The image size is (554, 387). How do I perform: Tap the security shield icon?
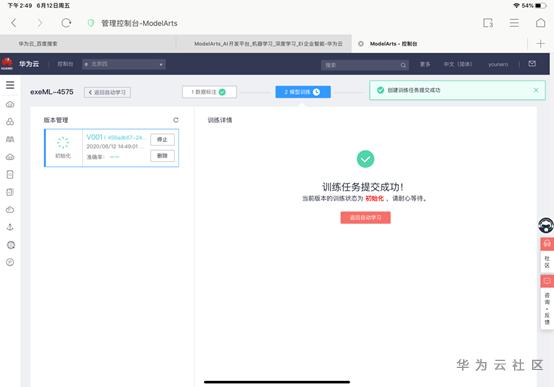91,23
